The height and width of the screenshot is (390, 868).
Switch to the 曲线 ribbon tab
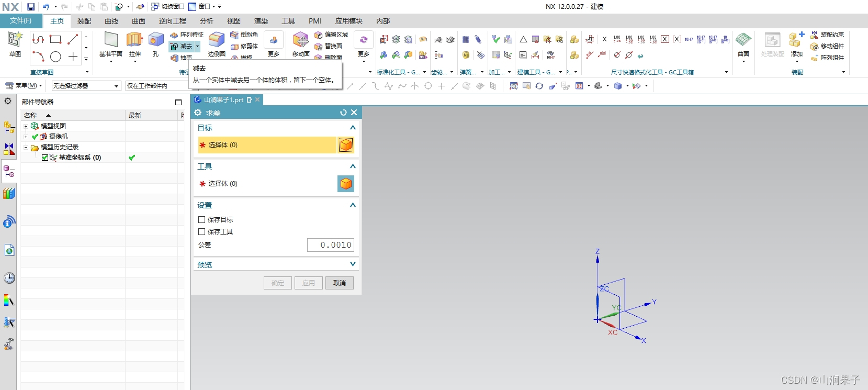tap(111, 21)
